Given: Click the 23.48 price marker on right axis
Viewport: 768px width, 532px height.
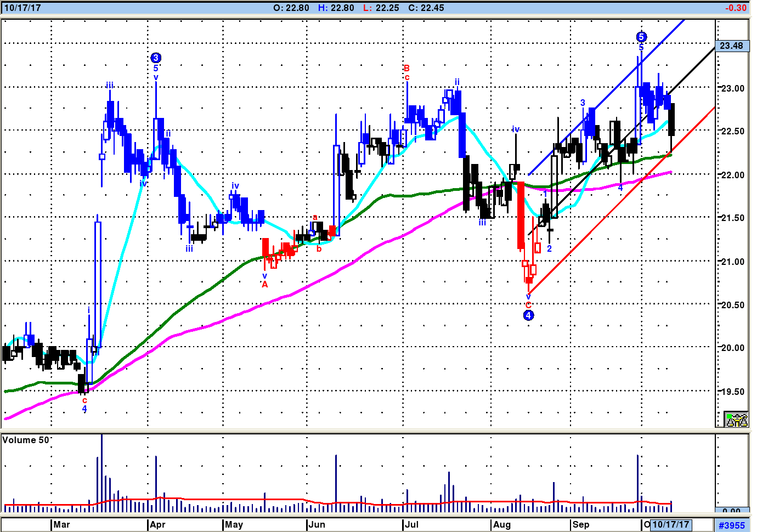Looking at the screenshot, I should 732,46.
